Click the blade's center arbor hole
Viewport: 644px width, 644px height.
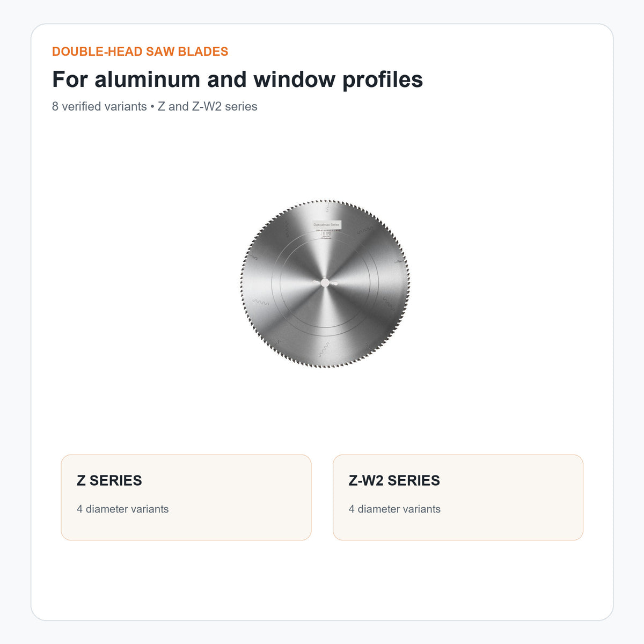click(325, 283)
